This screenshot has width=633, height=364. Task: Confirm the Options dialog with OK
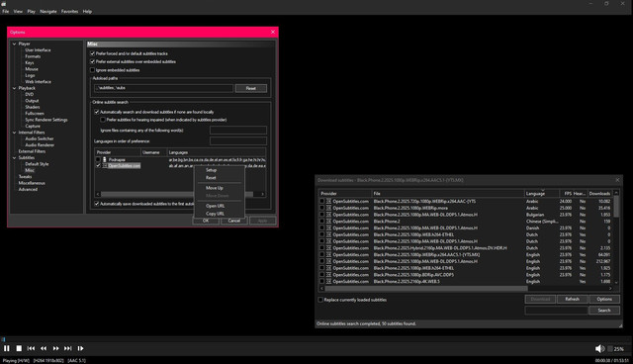click(206, 221)
